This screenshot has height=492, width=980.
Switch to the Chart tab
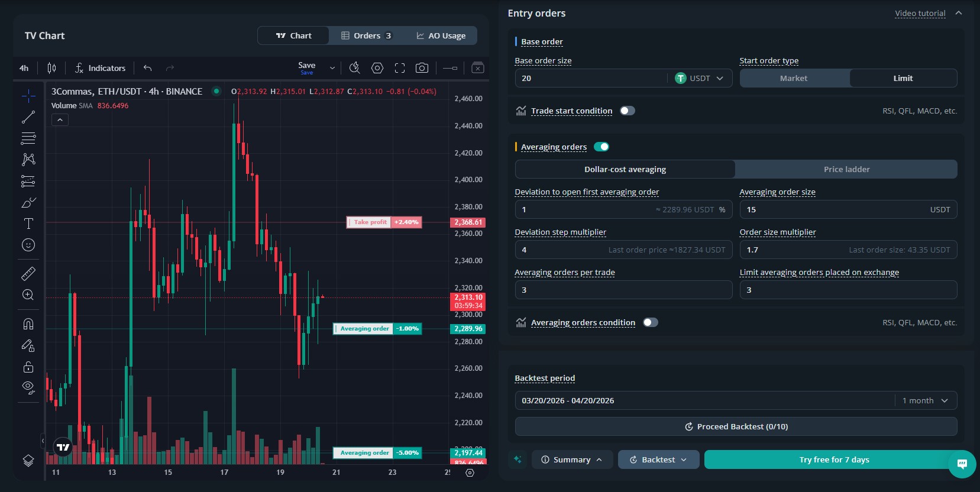[293, 35]
